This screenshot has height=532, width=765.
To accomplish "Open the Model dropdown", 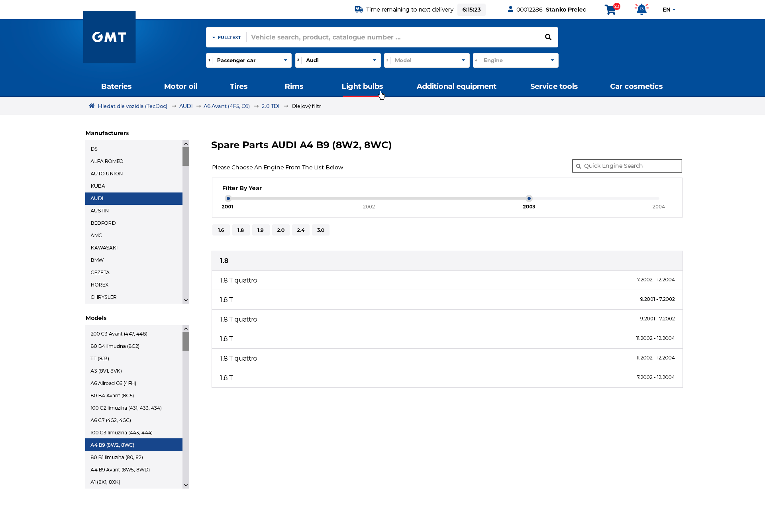I will [x=427, y=60].
